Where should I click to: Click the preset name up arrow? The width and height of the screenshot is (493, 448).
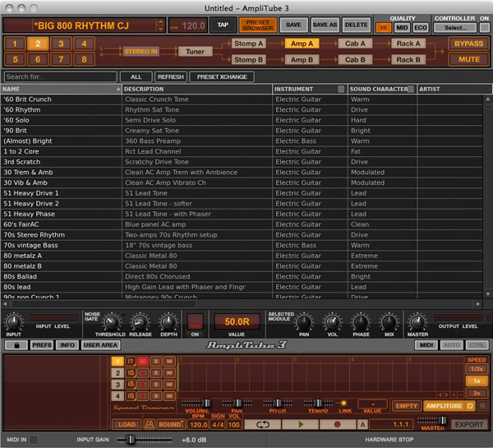[161, 22]
